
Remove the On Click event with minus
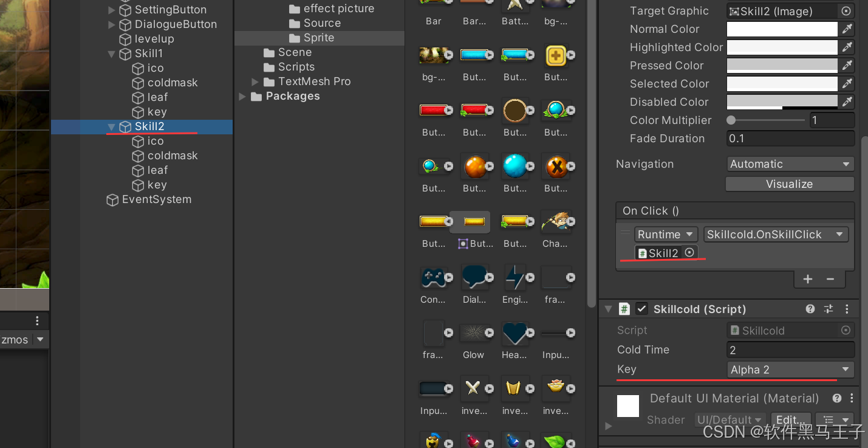coord(830,279)
